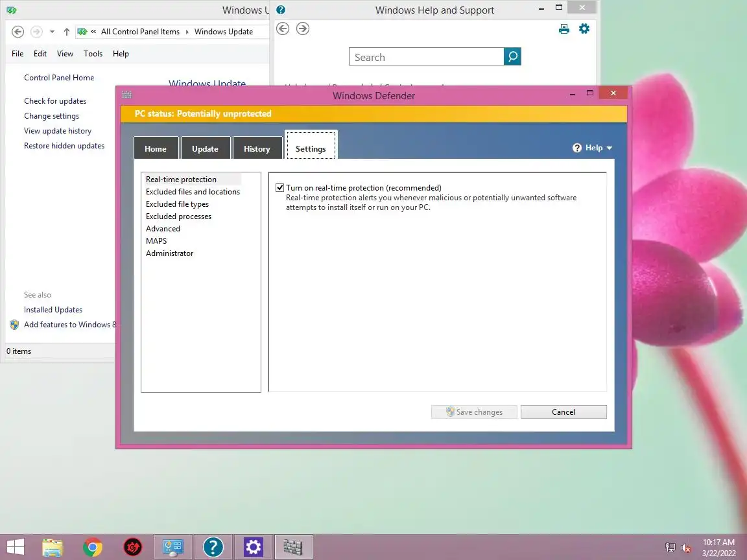Expand the breadcrumb double chevron
This screenshot has height=560, width=747.
tap(93, 31)
